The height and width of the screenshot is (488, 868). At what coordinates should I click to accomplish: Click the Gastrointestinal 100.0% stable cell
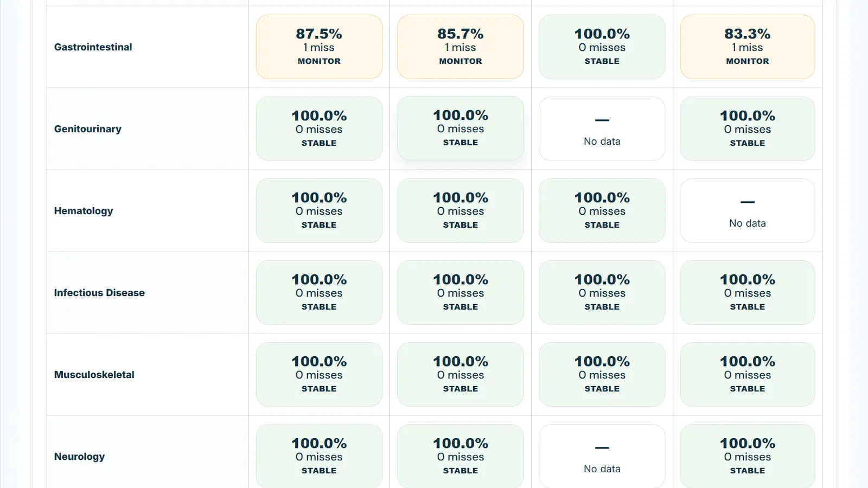pos(602,47)
